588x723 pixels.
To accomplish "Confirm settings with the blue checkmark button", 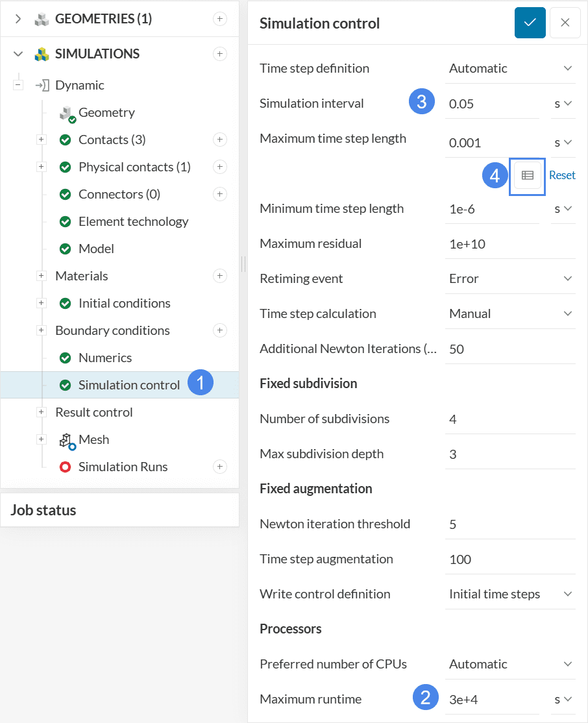I will 530,23.
